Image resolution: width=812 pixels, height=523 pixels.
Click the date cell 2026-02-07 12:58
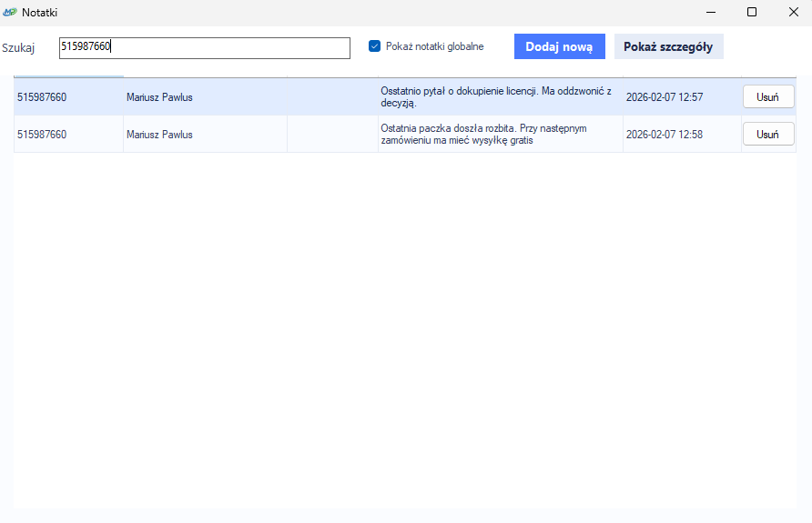665,135
